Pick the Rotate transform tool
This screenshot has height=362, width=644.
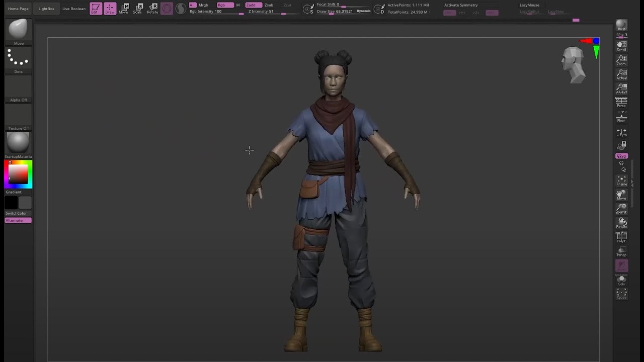(x=152, y=8)
